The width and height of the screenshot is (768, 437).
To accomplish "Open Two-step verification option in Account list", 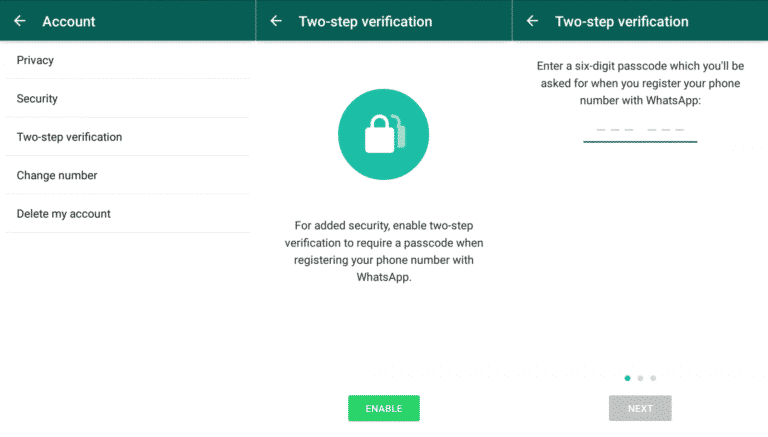I will pyautogui.click(x=127, y=137).
